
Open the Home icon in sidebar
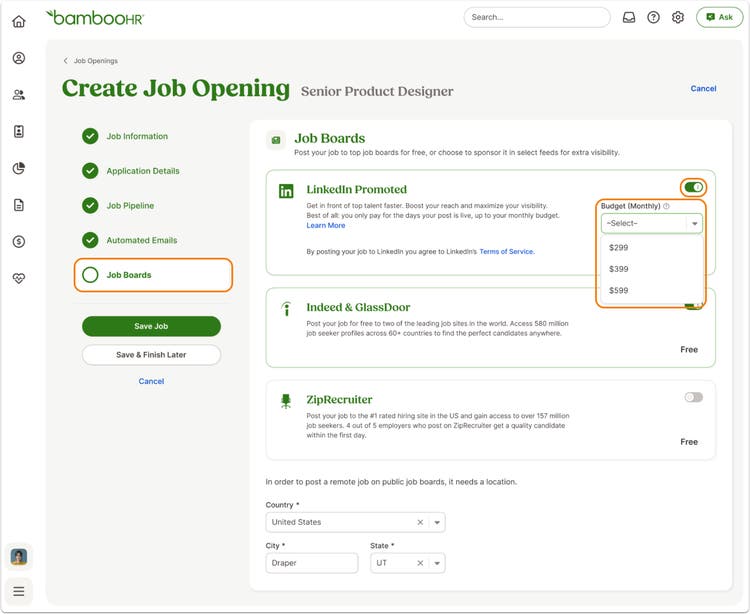click(19, 21)
